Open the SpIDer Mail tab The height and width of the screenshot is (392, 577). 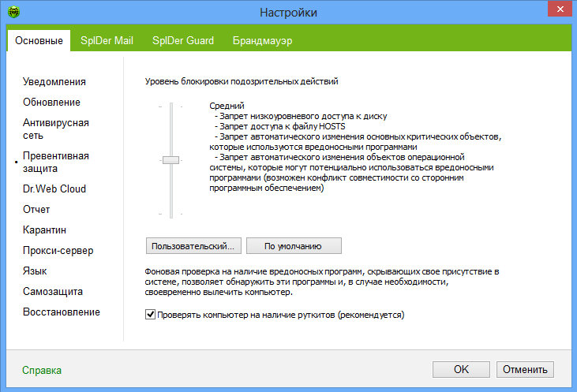click(x=107, y=40)
